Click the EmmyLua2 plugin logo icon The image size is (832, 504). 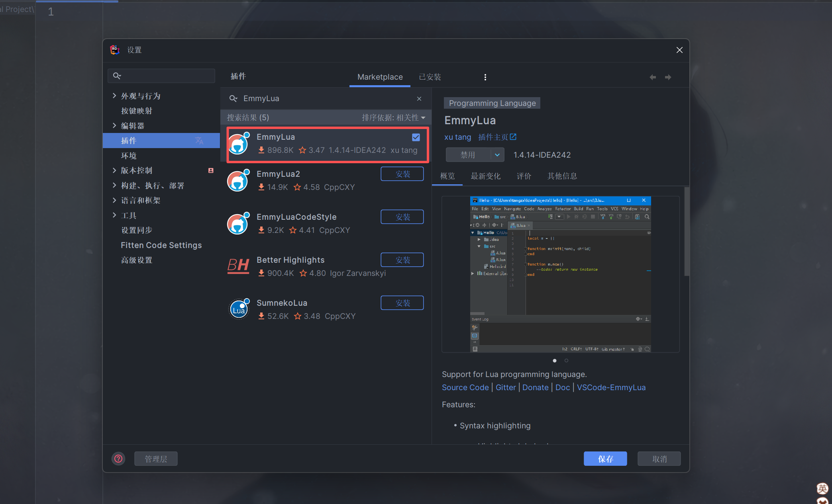tap(238, 180)
